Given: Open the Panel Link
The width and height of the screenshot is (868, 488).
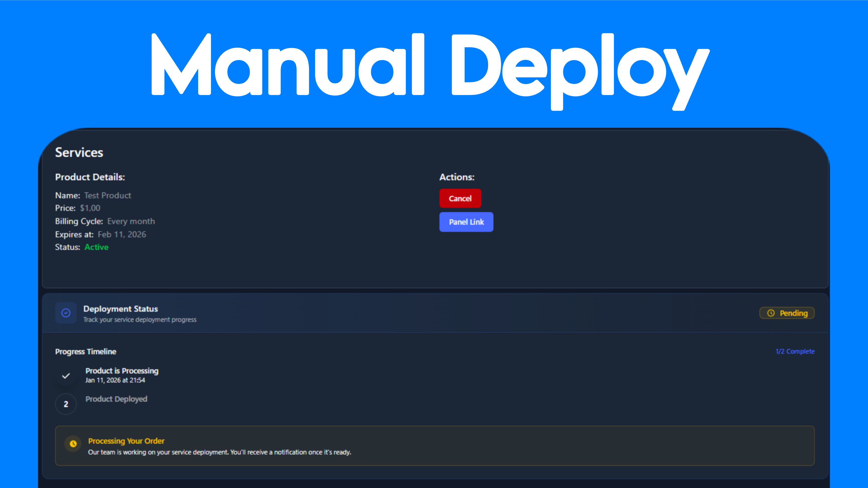Looking at the screenshot, I should (466, 222).
